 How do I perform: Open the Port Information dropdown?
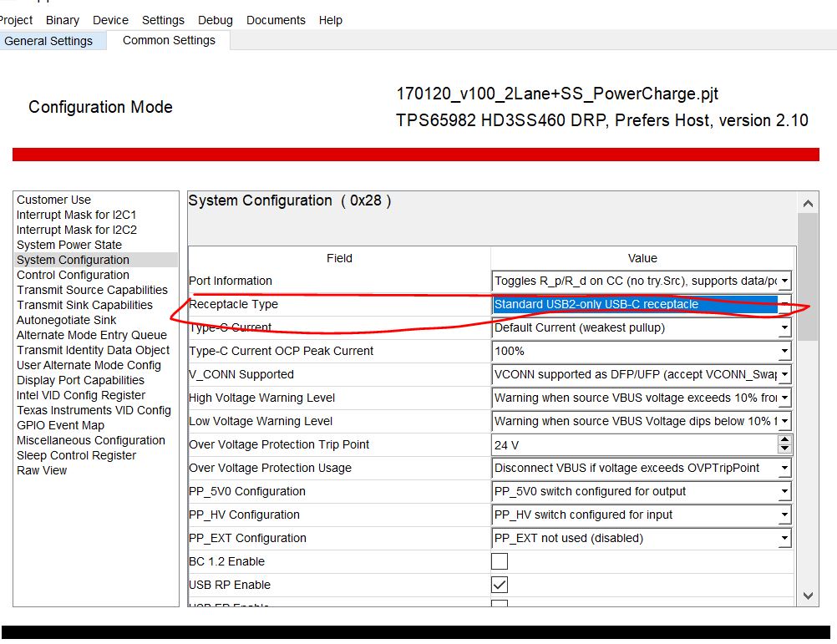pyautogui.click(x=784, y=281)
